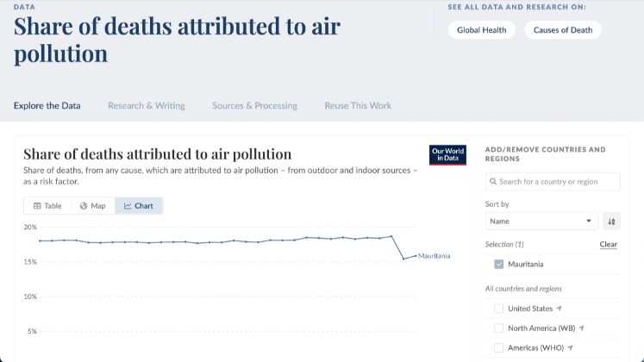Enable the North America (WB) checkbox
This screenshot has height=362, width=644.
(x=498, y=328)
